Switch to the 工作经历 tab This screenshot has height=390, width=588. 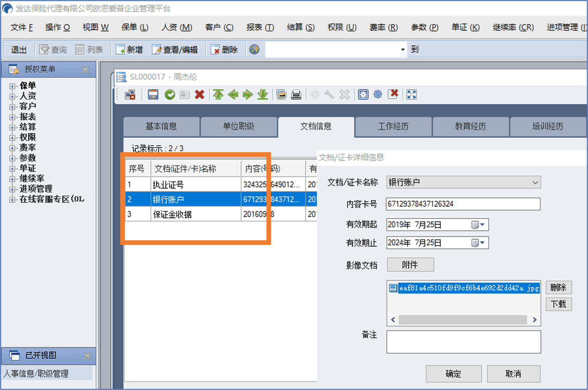coord(393,127)
